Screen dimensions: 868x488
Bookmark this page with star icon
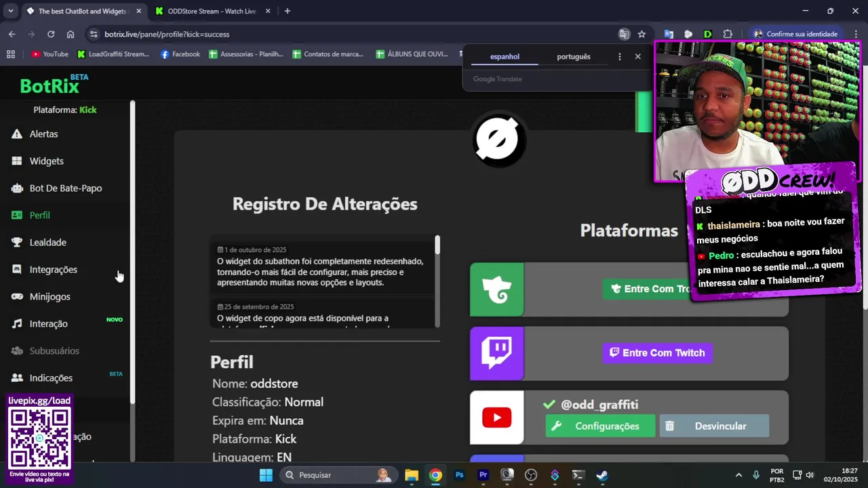click(642, 34)
